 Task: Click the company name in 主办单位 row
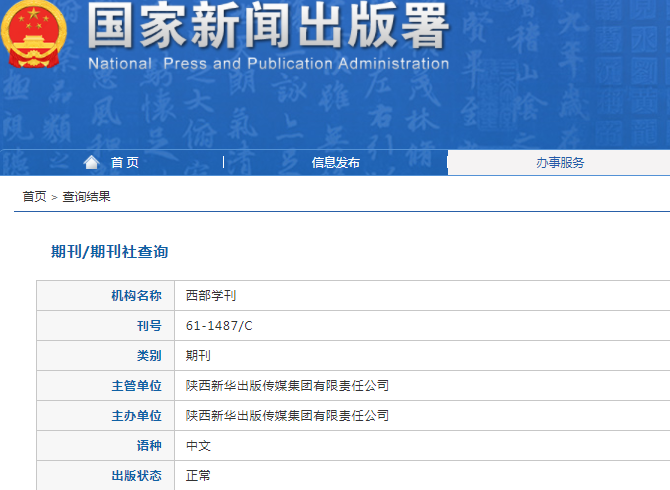pyautogui.click(x=287, y=416)
